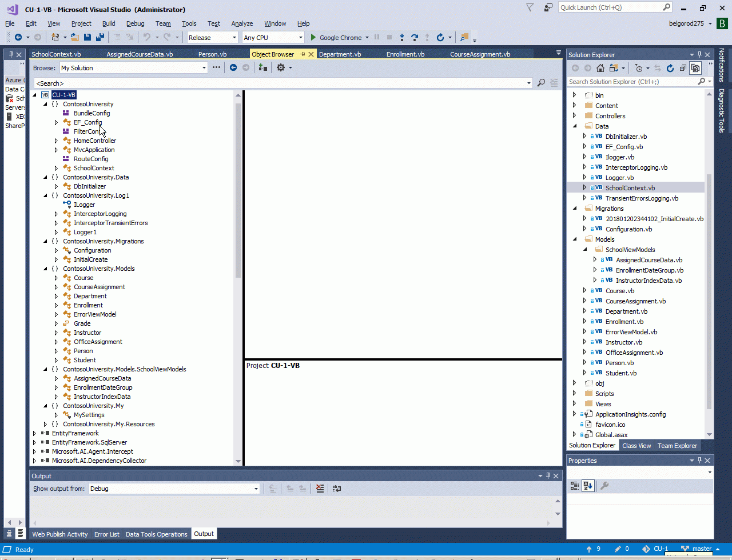Viewport: 732px width, 560px height.
Task: Switch to the Department.vb editor tab
Action: [340, 54]
